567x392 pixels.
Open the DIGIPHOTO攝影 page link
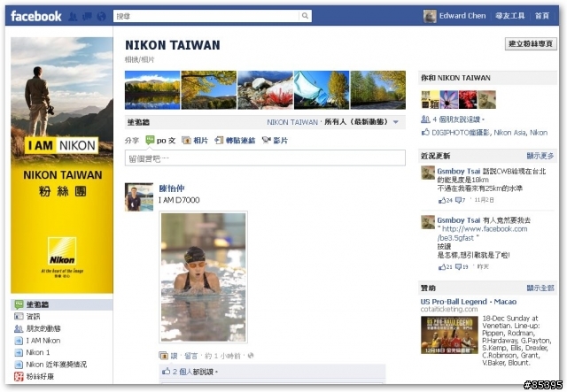pos(461,133)
